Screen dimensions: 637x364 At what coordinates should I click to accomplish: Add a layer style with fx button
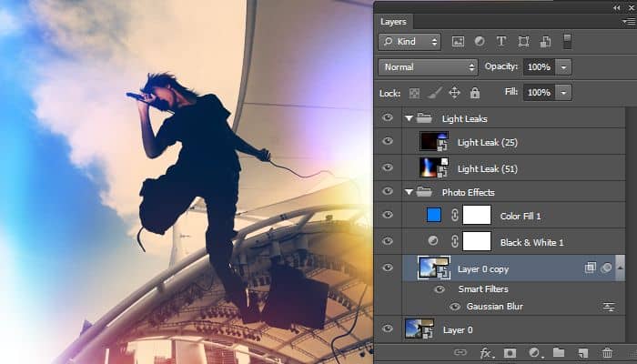[487, 352]
